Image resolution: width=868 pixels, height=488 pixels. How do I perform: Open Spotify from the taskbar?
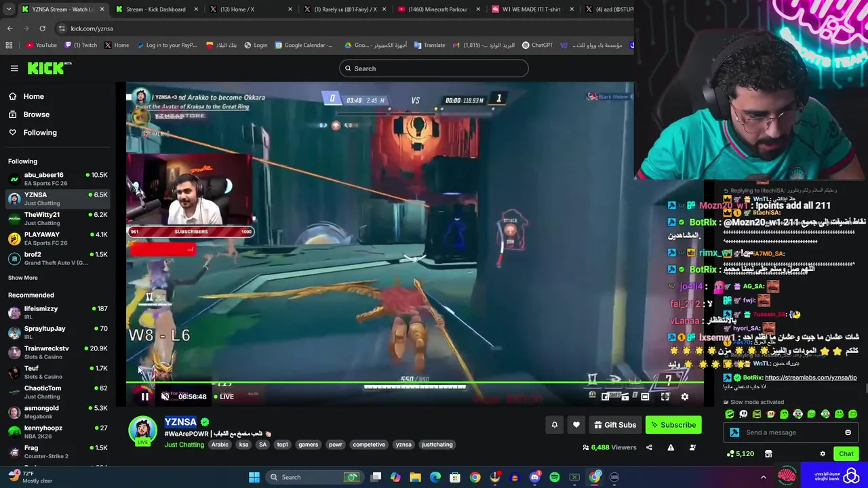(555, 477)
